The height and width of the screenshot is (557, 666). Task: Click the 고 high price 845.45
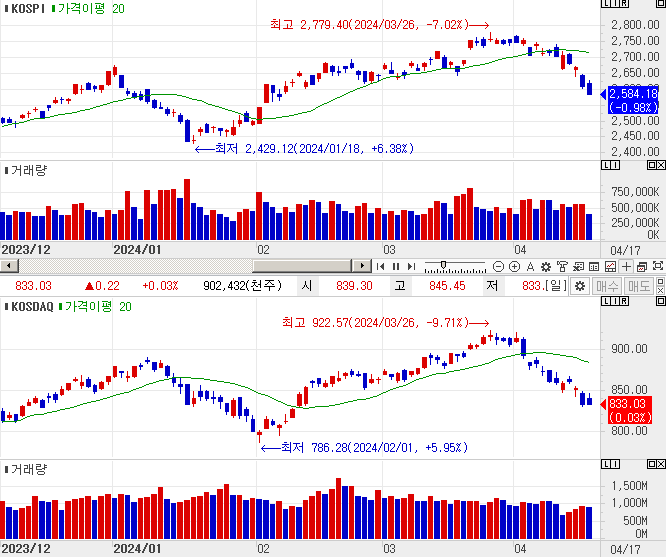click(x=447, y=286)
